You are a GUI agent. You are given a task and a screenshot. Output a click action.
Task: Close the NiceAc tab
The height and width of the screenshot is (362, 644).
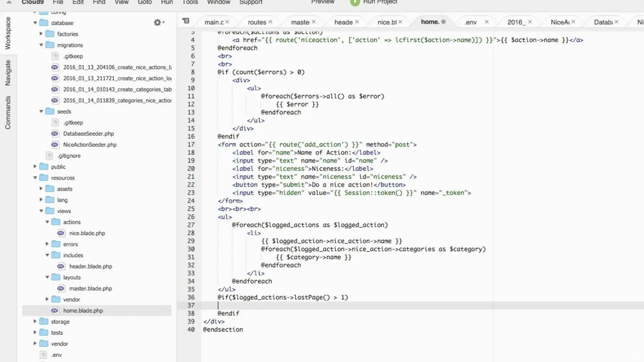tap(573, 22)
